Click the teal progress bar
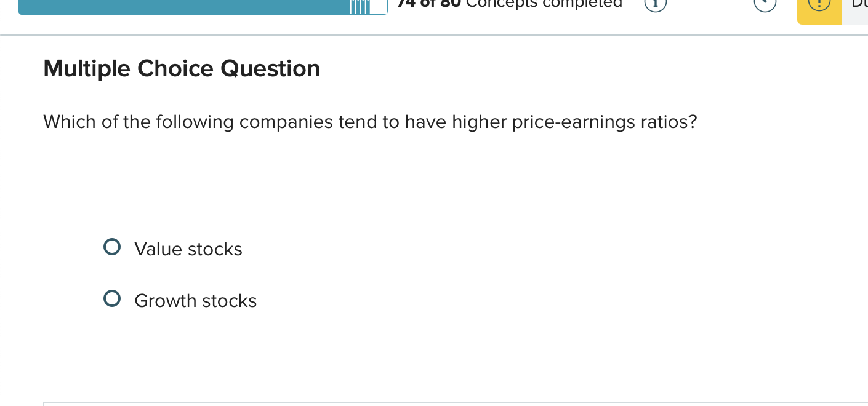 click(x=185, y=6)
